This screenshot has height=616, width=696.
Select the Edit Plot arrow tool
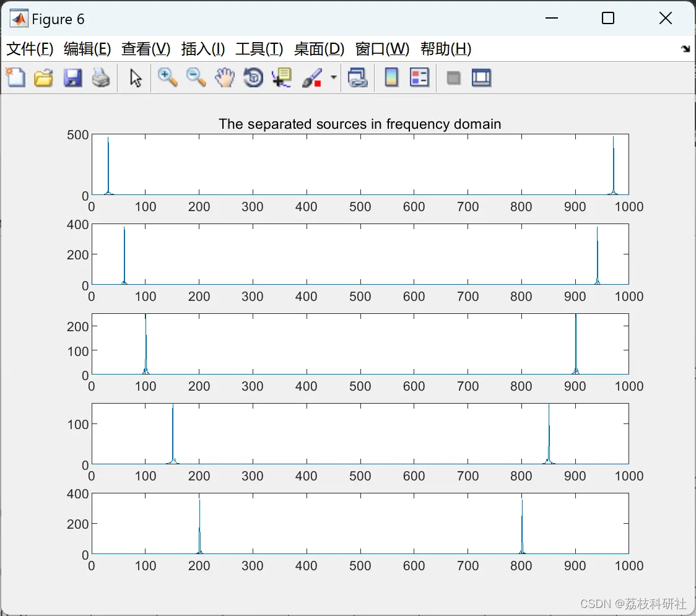tap(136, 77)
